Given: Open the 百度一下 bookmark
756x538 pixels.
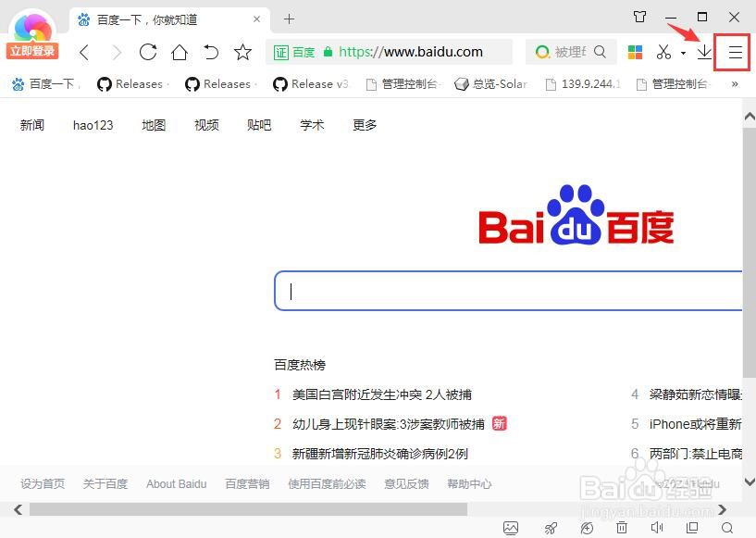Looking at the screenshot, I should tap(44, 84).
